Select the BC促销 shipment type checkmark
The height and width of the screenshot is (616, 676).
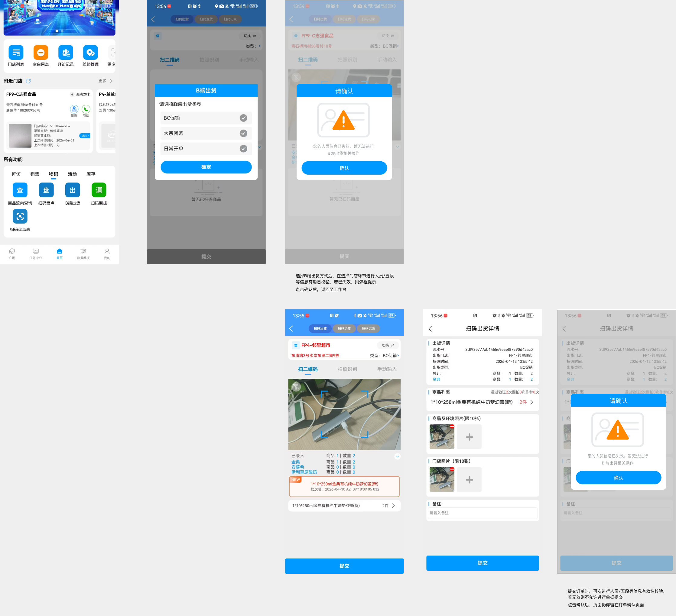point(243,118)
